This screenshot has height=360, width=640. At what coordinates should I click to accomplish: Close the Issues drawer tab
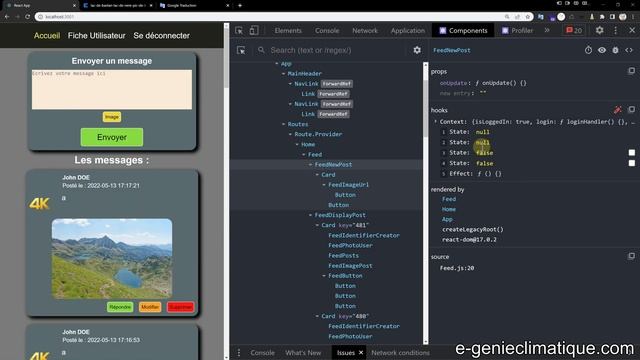[x=361, y=353]
